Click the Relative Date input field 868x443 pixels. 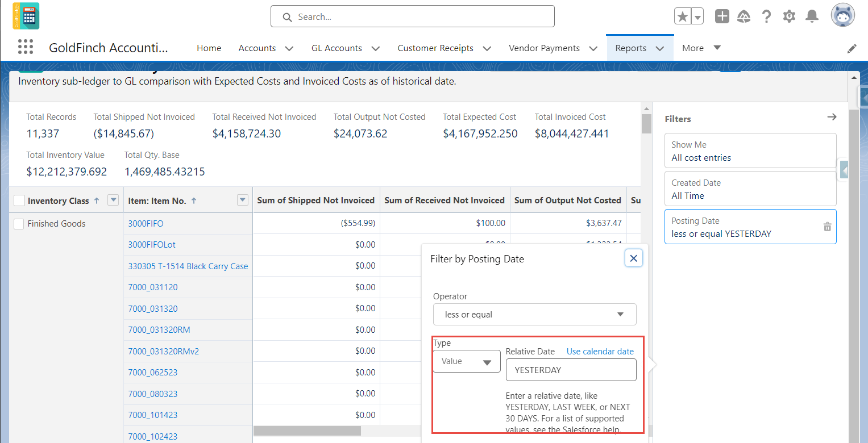571,370
